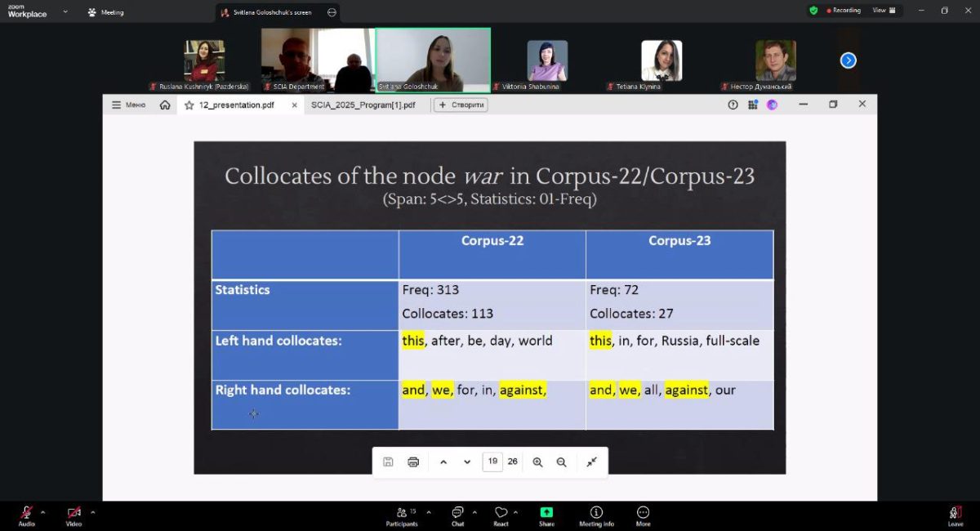The height and width of the screenshot is (531, 980).
Task: Turn on the Video camera
Action: point(73,513)
